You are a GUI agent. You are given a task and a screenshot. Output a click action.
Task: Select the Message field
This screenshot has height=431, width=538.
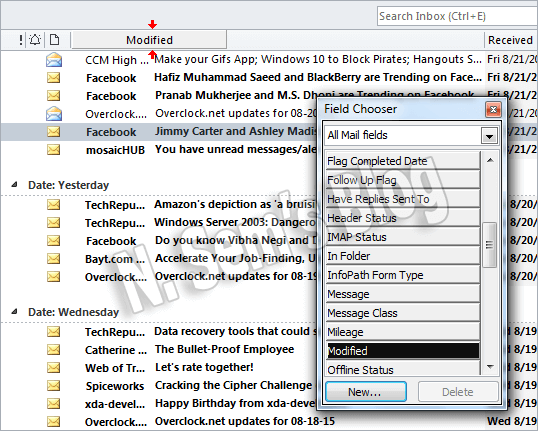click(x=403, y=294)
